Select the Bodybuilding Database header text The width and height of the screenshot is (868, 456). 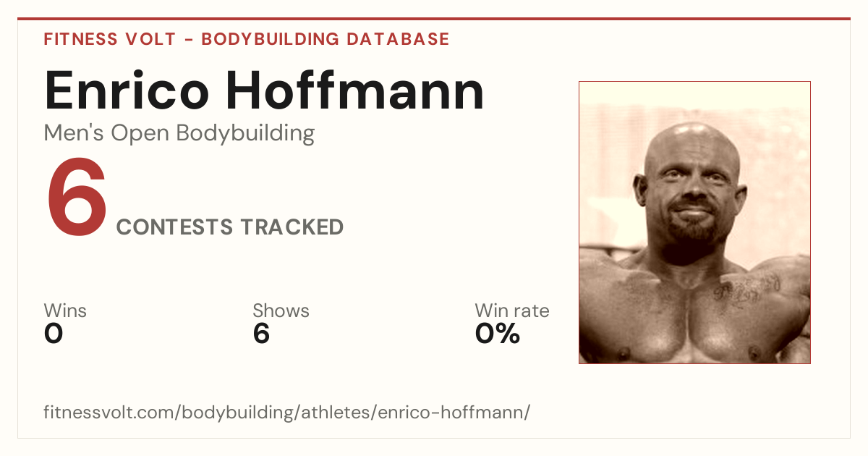[325, 39]
